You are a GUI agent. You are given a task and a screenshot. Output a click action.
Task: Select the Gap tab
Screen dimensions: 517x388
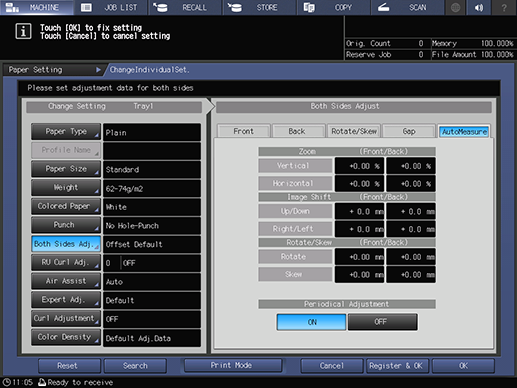coord(409,131)
